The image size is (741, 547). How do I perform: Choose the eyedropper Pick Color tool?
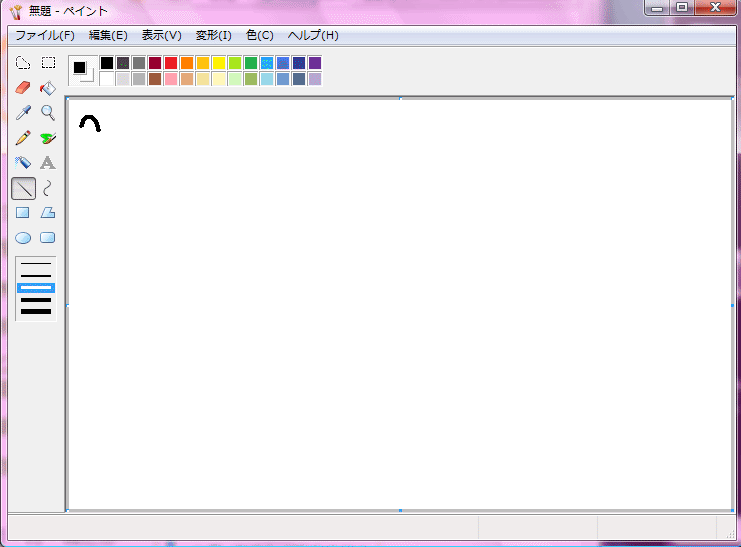(23, 113)
